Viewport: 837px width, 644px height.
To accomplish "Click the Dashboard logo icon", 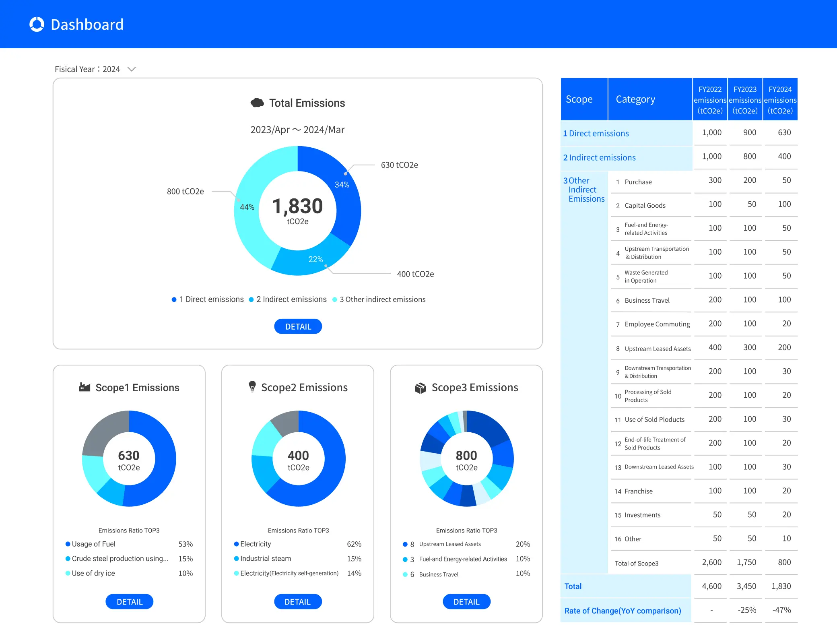I will 37,25.
